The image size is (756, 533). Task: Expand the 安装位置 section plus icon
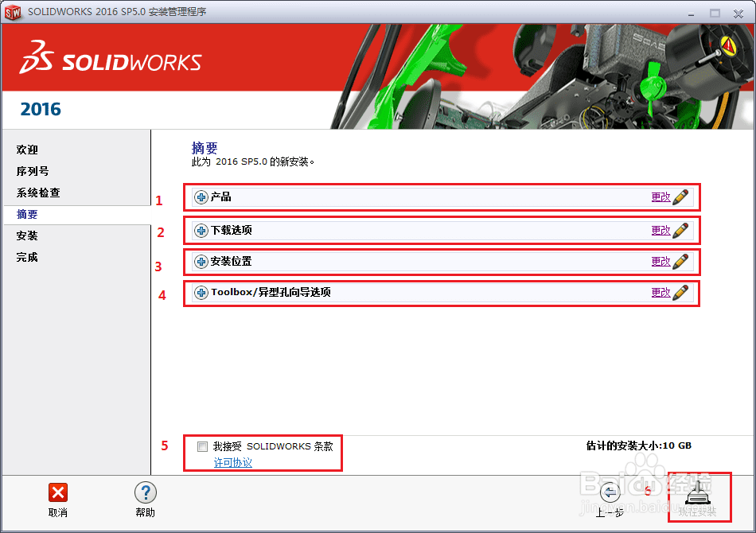[x=201, y=262]
